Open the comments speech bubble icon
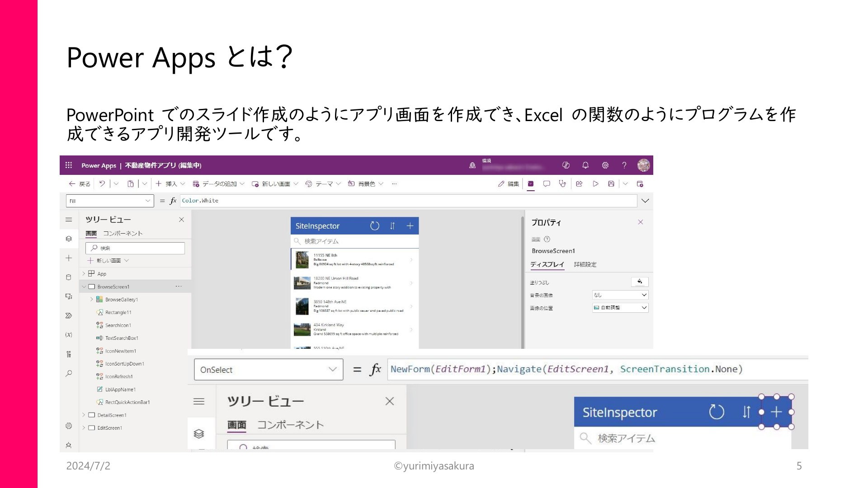The height and width of the screenshot is (488, 868). click(x=547, y=184)
